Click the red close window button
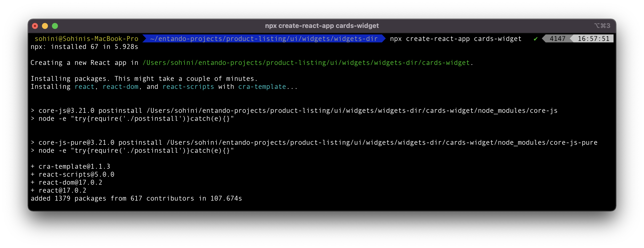The image size is (644, 248). click(x=35, y=26)
